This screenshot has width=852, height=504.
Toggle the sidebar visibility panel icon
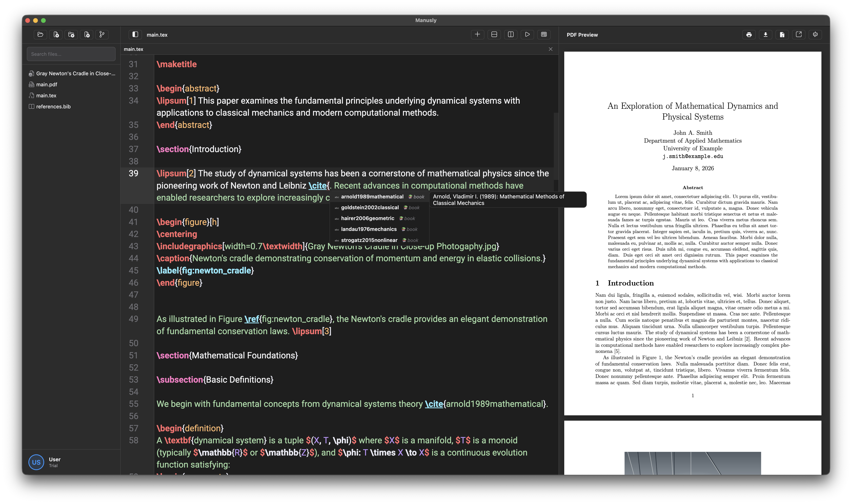click(135, 34)
